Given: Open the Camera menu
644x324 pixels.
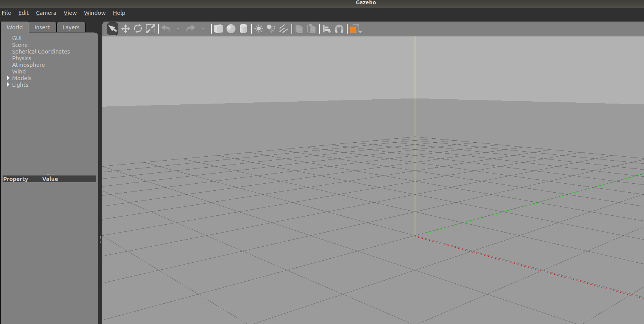Looking at the screenshot, I should [46, 13].
